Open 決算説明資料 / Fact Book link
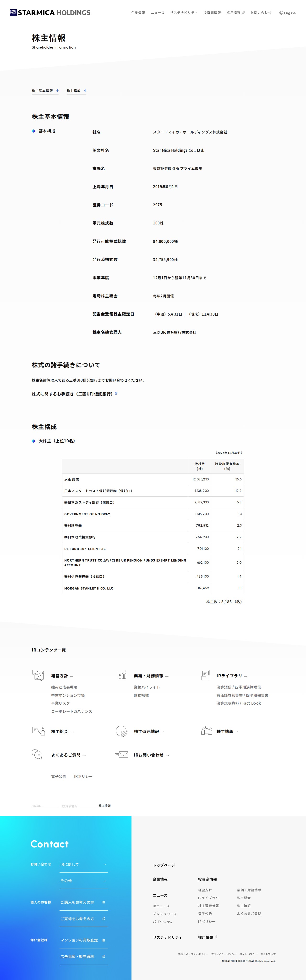The width and height of the screenshot is (306, 980). pyautogui.click(x=239, y=703)
